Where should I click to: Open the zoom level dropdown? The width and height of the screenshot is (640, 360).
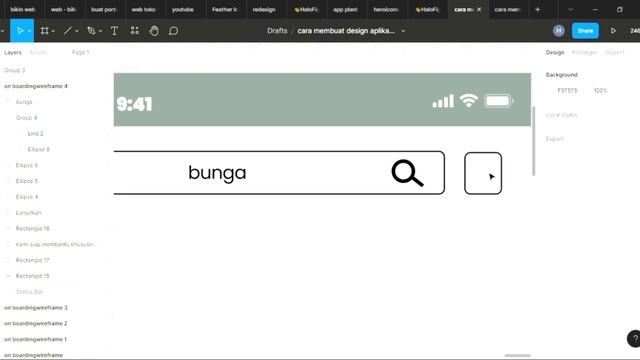(635, 31)
